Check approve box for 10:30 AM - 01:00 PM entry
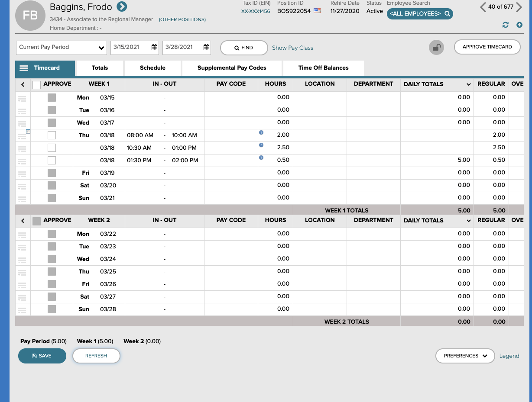Screen dimensions: 532x402 tap(52, 148)
